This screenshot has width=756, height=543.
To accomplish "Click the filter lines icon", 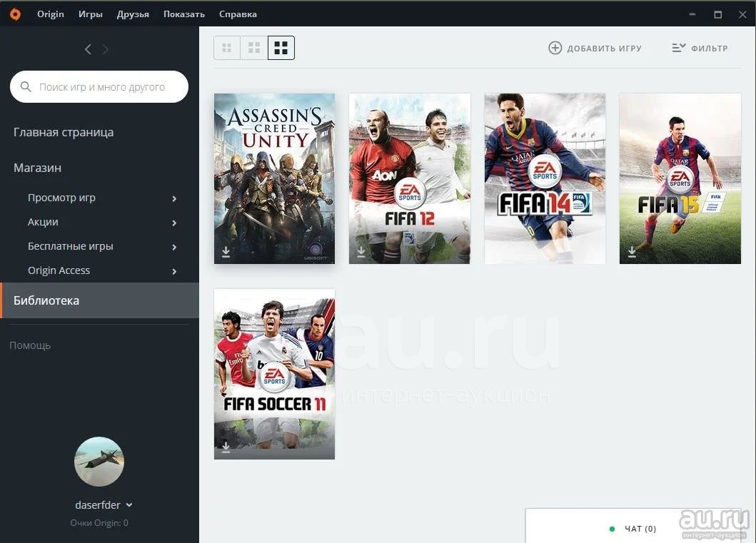I will 678,48.
